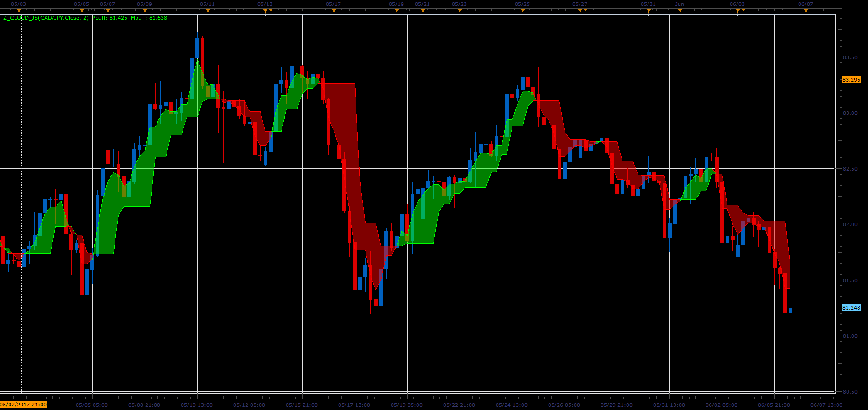Select the orange marker under the 06/07 date
Viewport: 868px width, 410px height.
[x=806, y=11]
